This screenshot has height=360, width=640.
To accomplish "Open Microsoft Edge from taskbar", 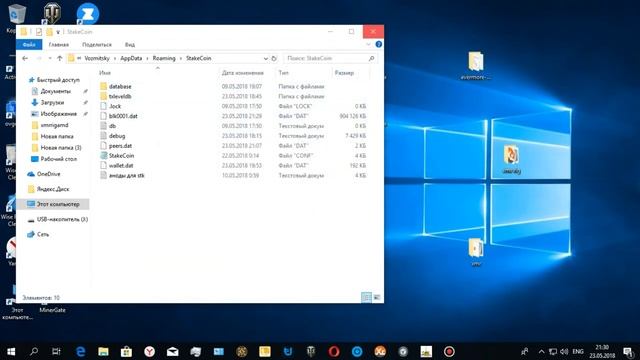I will click(x=80, y=351).
